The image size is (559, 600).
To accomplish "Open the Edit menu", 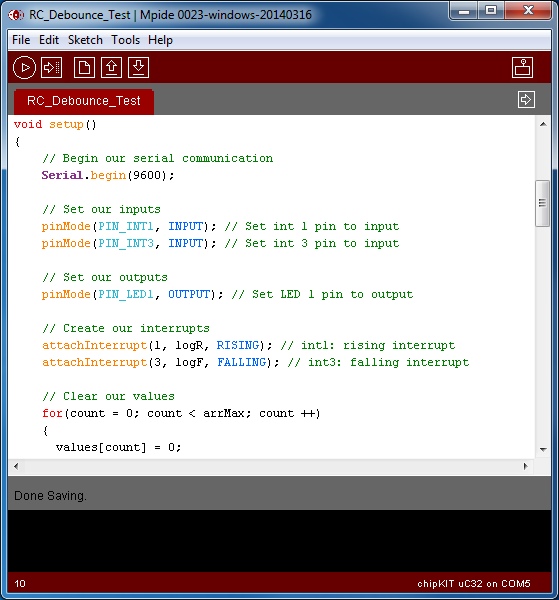I will click(49, 40).
